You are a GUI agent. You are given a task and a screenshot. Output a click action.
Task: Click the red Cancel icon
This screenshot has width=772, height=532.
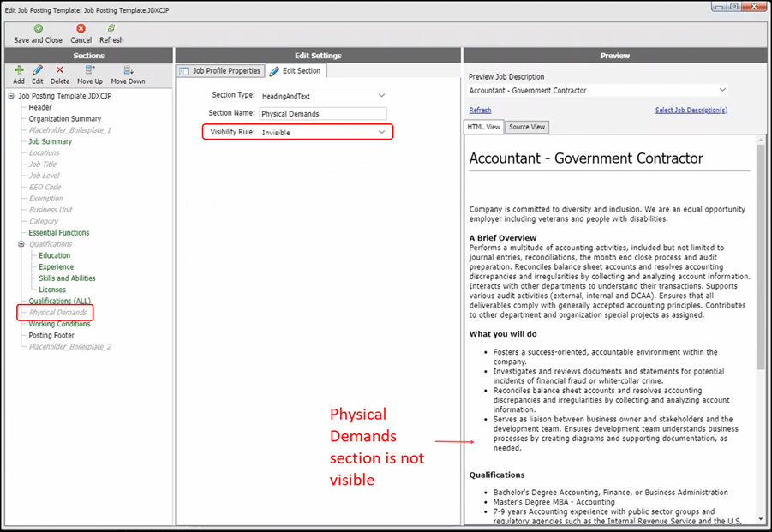click(x=81, y=28)
